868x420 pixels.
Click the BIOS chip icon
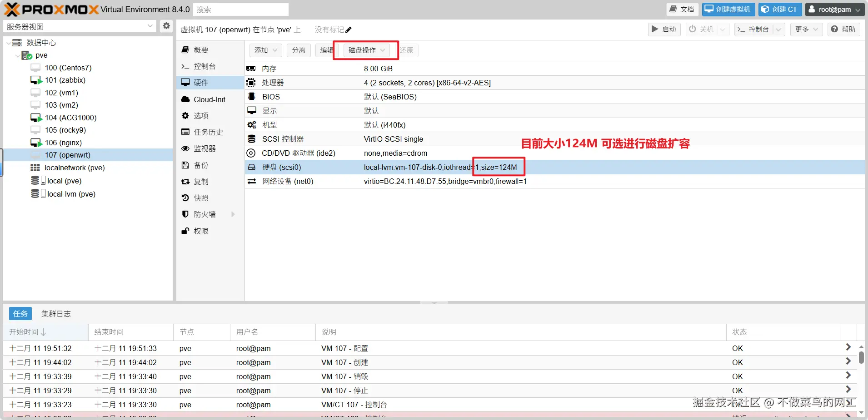point(251,97)
